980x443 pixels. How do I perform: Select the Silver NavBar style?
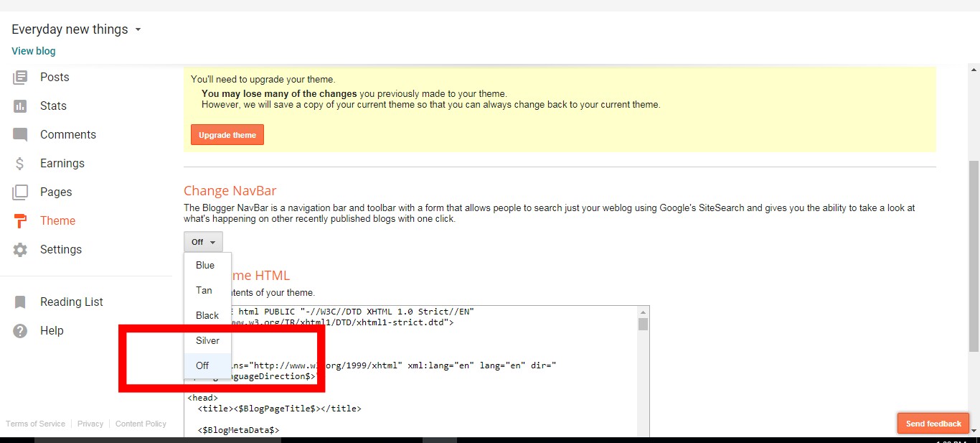click(x=207, y=340)
